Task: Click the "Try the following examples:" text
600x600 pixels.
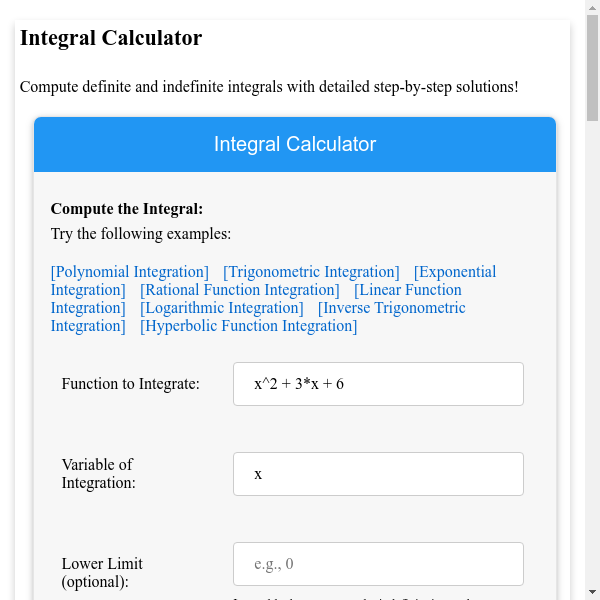Action: [141, 234]
